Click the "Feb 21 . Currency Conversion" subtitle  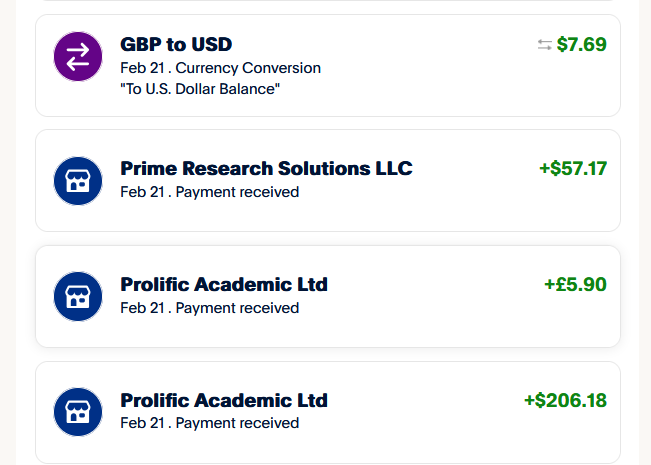point(220,68)
